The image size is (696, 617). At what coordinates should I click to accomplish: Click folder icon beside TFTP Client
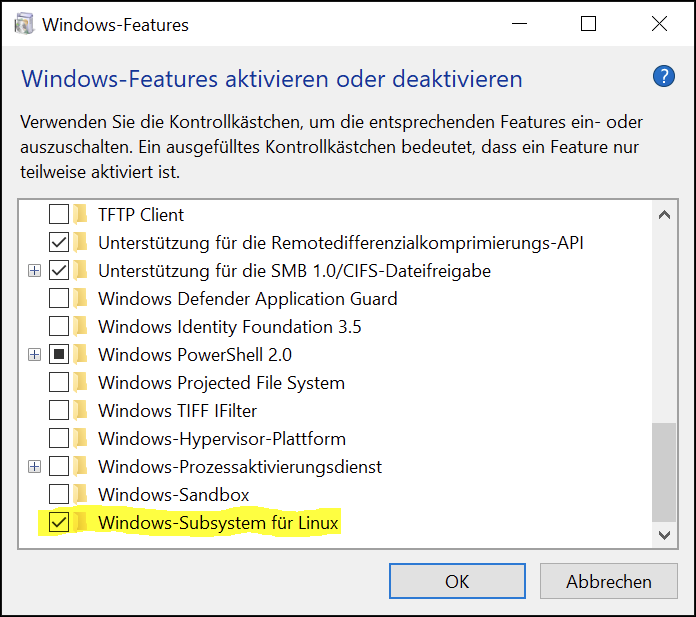[x=81, y=214]
